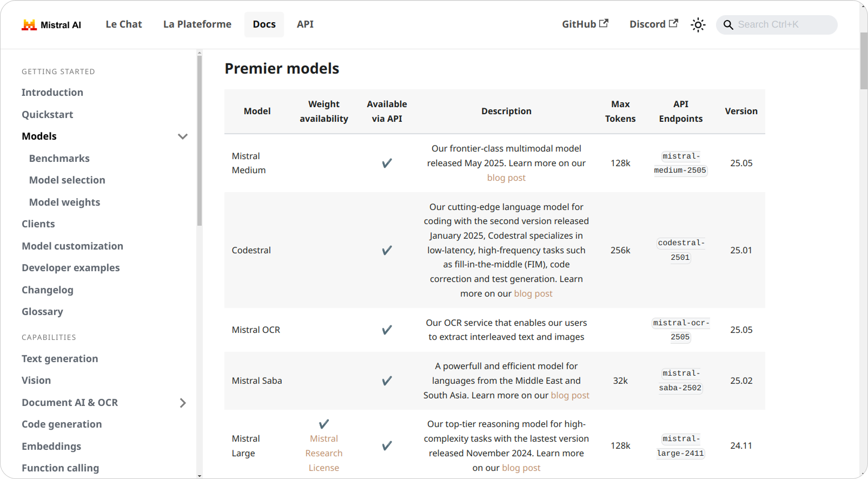Open Developer examples page
Viewport: 868px width, 479px height.
pos(71,268)
